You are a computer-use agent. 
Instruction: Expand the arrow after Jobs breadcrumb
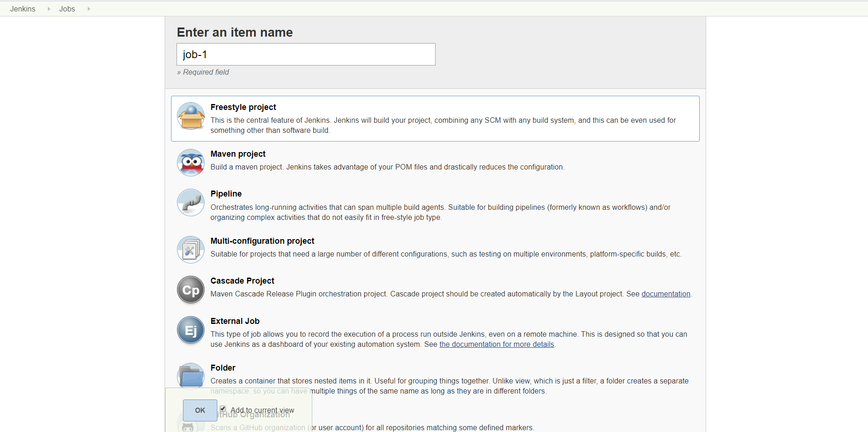88,9
